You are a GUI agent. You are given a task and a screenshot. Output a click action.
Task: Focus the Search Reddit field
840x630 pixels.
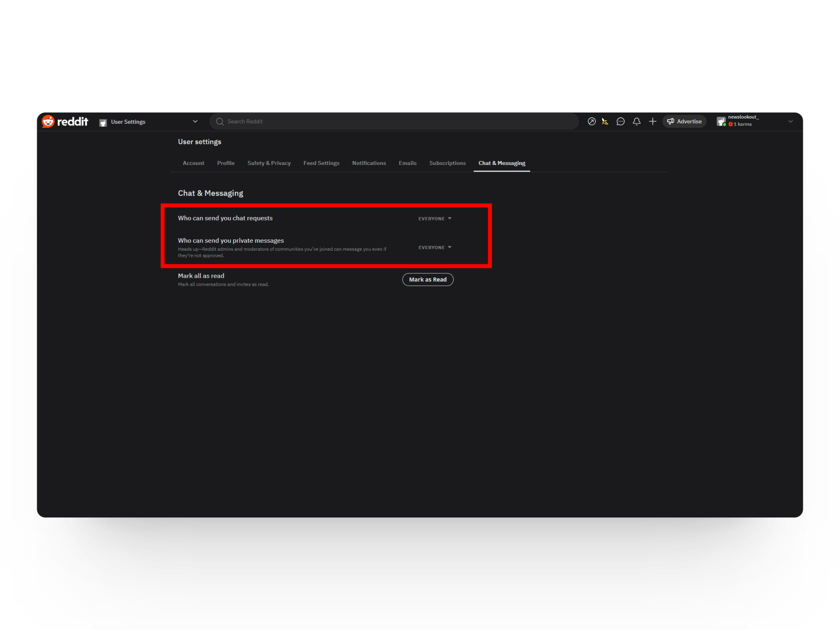coord(394,121)
